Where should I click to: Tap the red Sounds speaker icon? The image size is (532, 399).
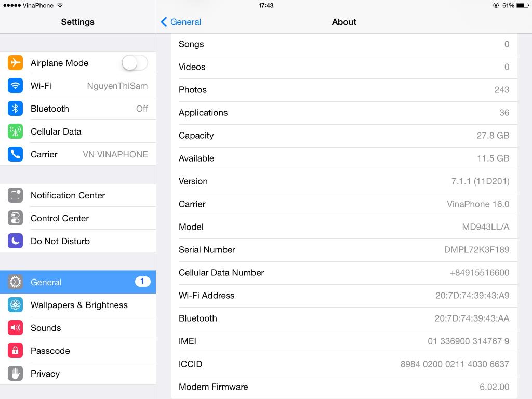click(x=15, y=328)
